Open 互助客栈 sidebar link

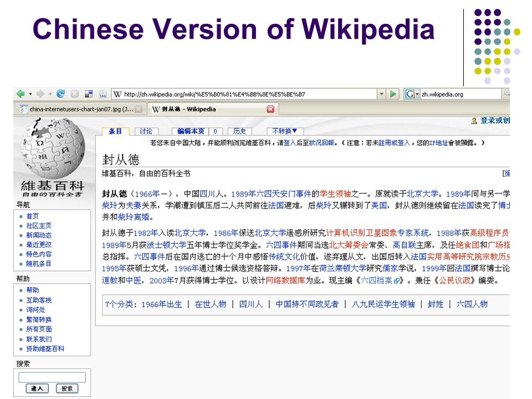(x=39, y=300)
